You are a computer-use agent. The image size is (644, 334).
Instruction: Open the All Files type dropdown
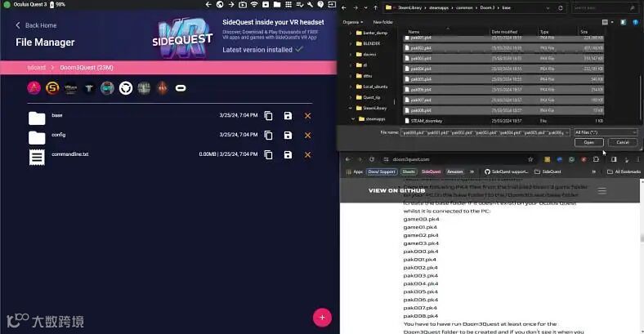point(606,132)
